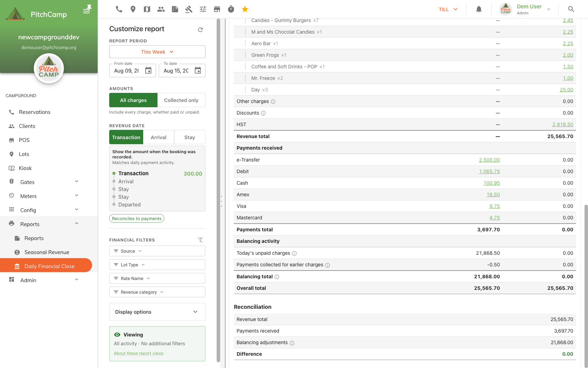
Task: Click info icon beside Balancing total
Action: [x=277, y=277]
